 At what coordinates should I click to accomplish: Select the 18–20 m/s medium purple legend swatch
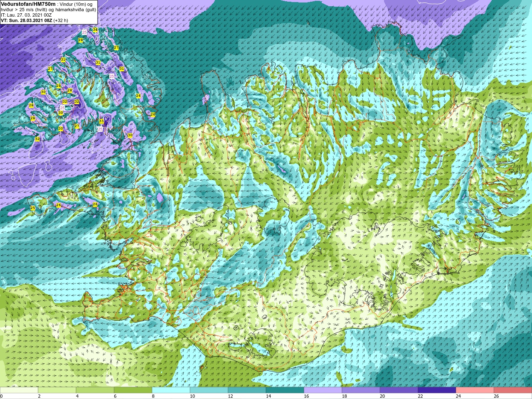click(x=361, y=390)
